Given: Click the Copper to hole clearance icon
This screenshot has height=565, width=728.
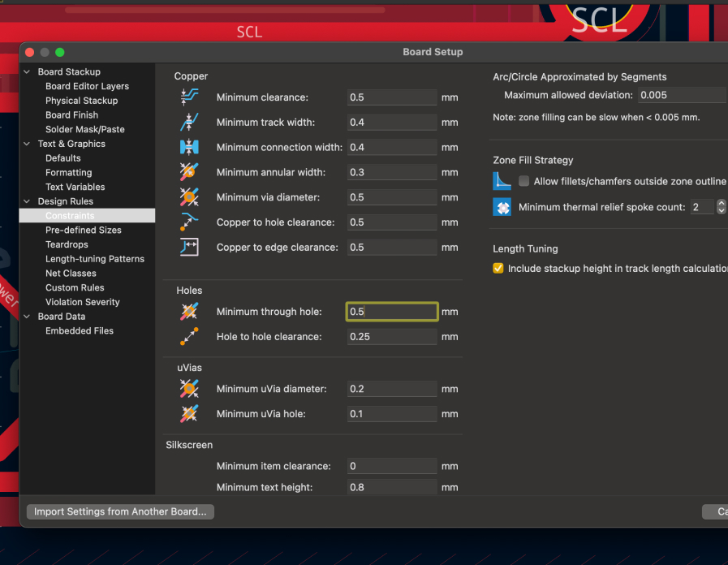Looking at the screenshot, I should click(188, 222).
